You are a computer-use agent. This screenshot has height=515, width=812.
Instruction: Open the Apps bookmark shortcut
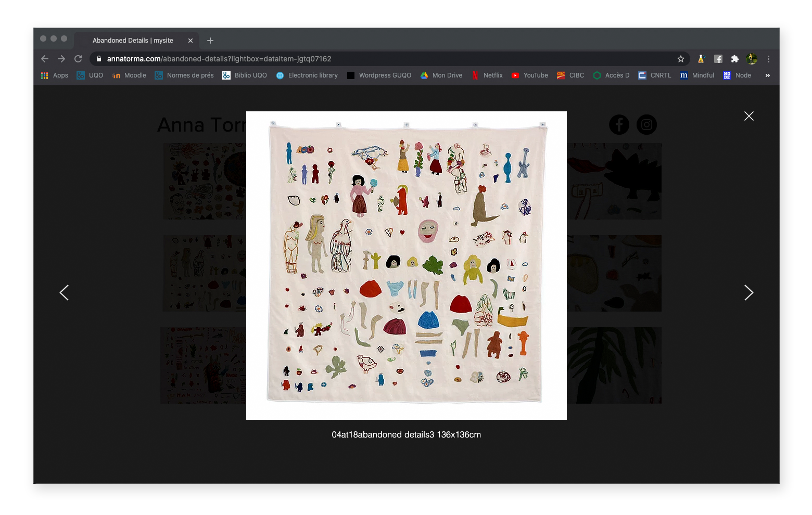click(x=55, y=75)
